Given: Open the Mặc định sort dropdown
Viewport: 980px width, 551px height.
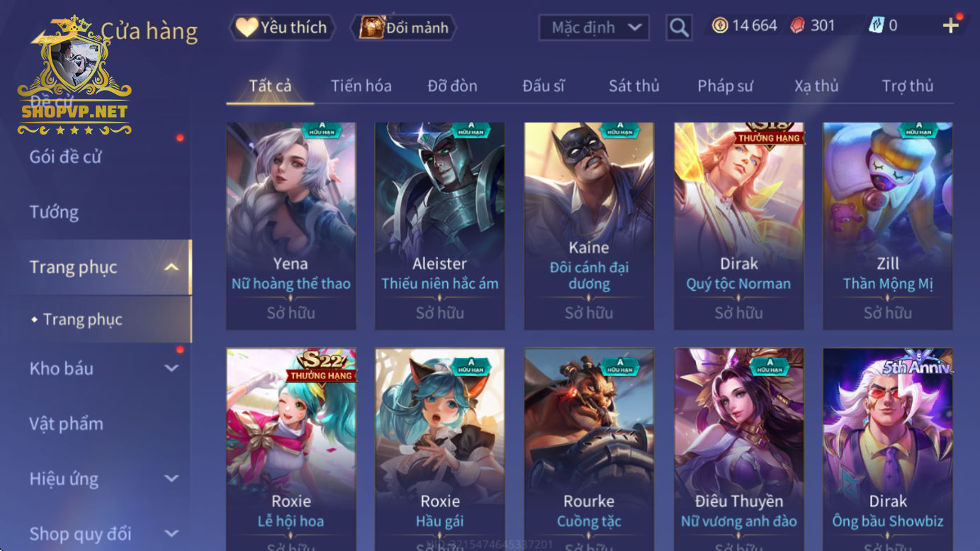Looking at the screenshot, I should tap(594, 28).
